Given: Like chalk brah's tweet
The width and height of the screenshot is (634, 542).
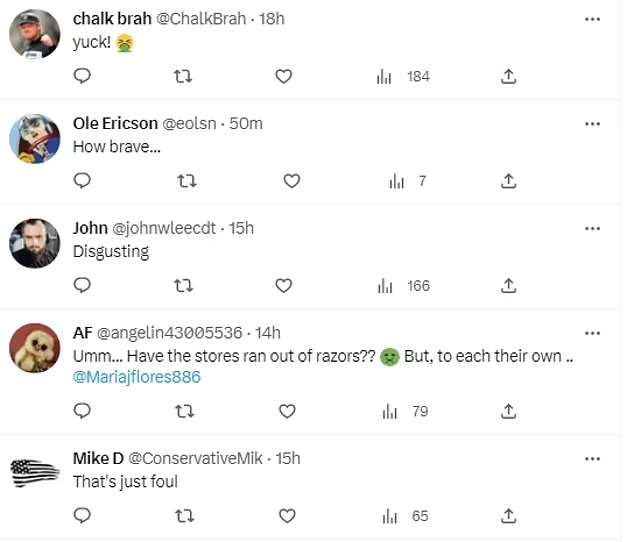Looking at the screenshot, I should (x=283, y=76).
